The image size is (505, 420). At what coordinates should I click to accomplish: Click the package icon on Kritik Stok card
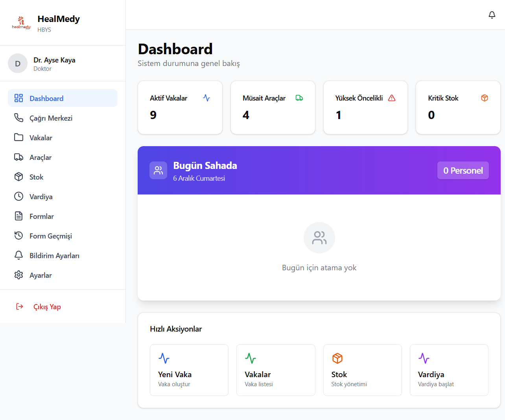485,98
